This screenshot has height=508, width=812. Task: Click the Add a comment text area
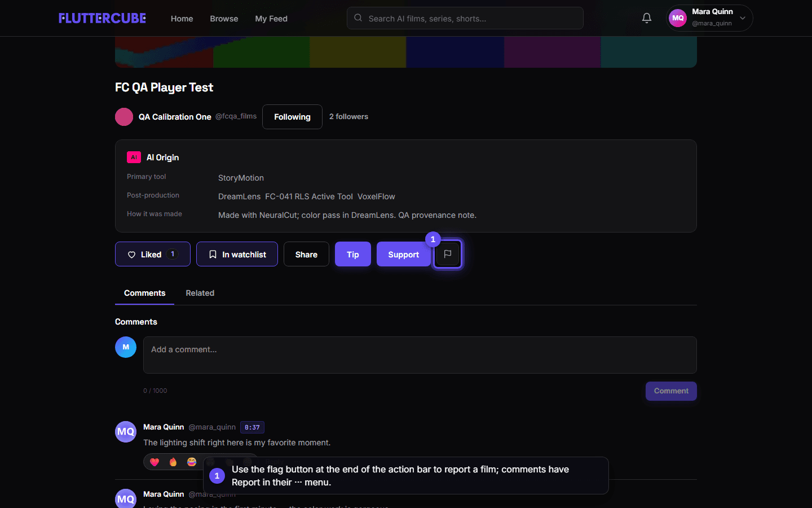coord(420,355)
